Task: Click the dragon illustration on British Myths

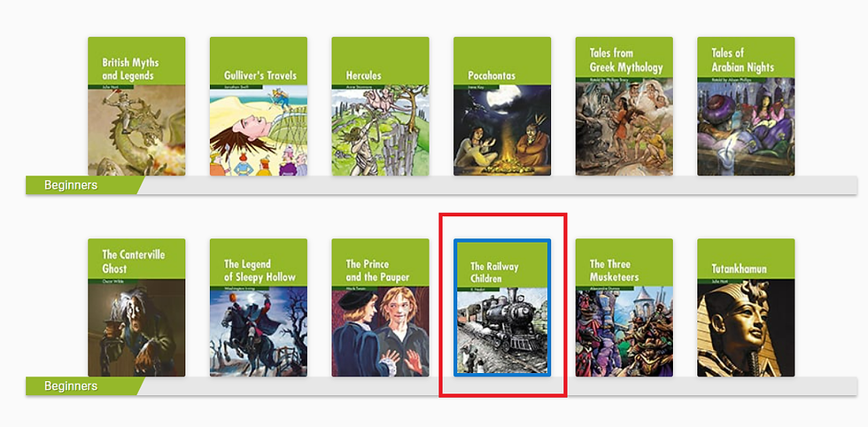Action: click(x=136, y=131)
